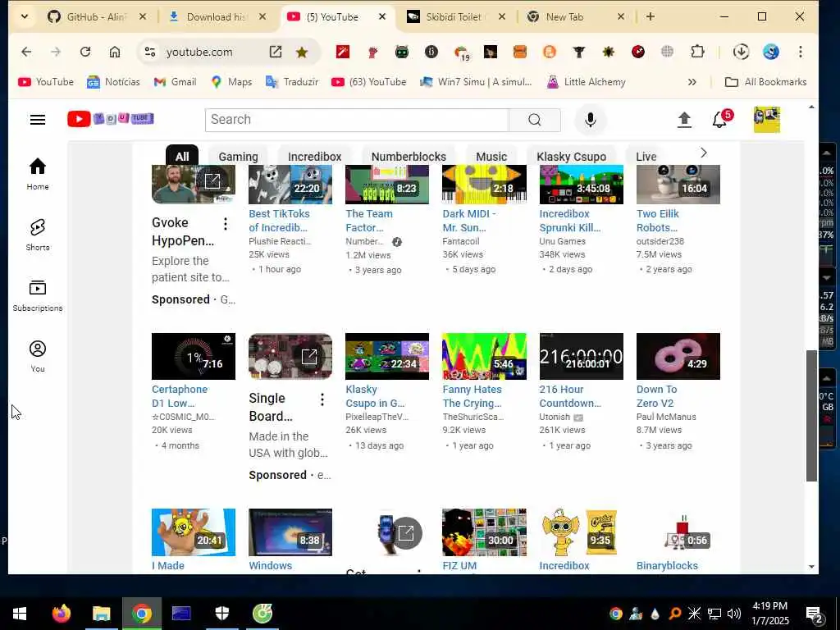This screenshot has width=840, height=630.
Task: Select the Gaming filter chip
Action: (239, 157)
